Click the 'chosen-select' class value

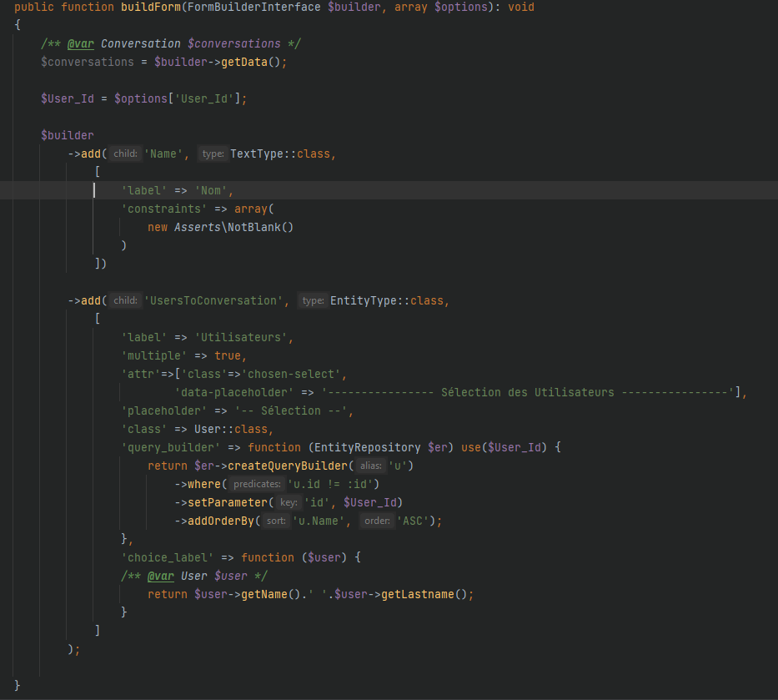[291, 375]
